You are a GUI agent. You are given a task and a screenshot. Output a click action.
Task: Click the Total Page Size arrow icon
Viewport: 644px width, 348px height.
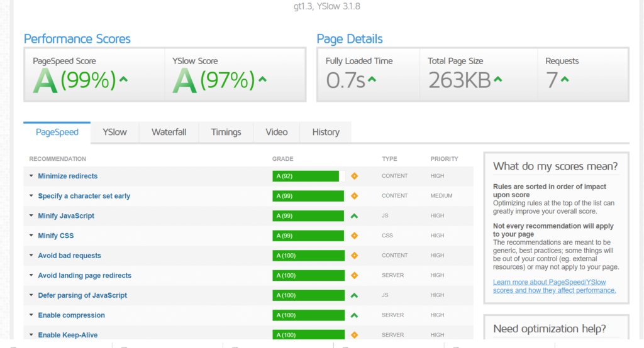pyautogui.click(x=498, y=80)
